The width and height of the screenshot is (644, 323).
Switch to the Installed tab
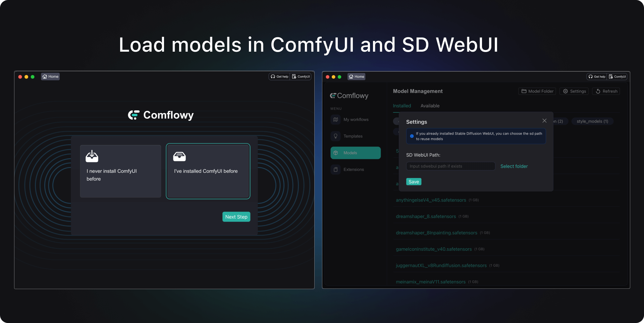click(402, 106)
